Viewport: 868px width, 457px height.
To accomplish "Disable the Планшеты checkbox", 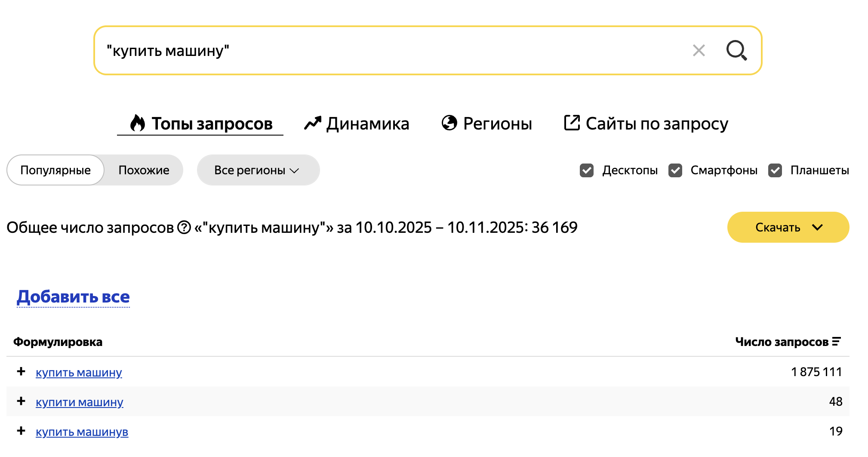I will 775,170.
